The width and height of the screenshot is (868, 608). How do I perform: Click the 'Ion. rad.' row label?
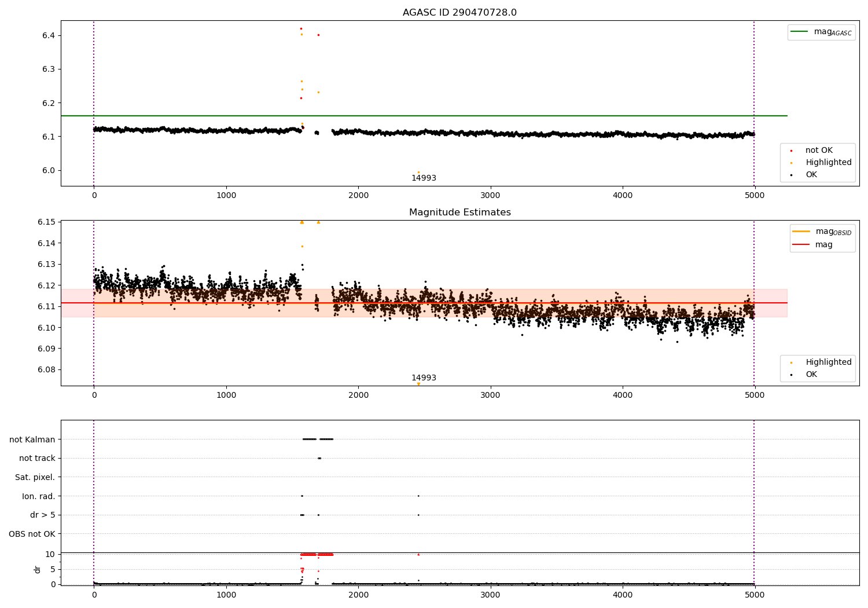[x=39, y=496]
